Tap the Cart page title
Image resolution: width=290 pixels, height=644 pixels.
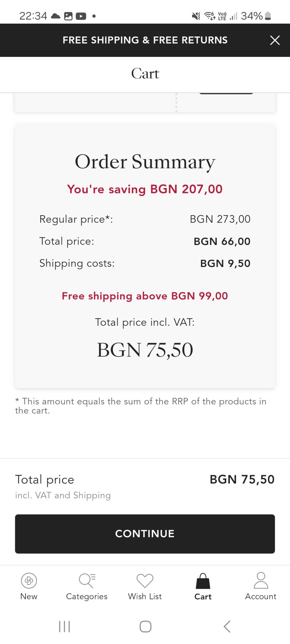tap(145, 74)
